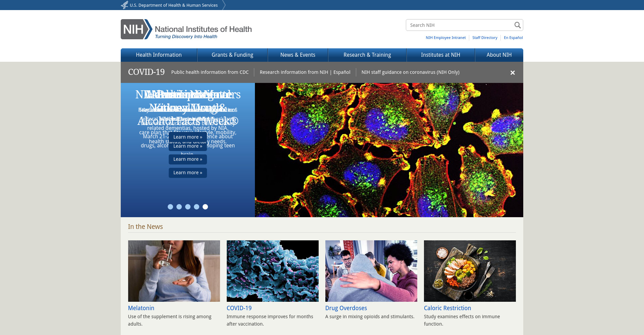Click 'Immune response improves for months' text
Screen dimensions: 644x335
click(x=270, y=320)
